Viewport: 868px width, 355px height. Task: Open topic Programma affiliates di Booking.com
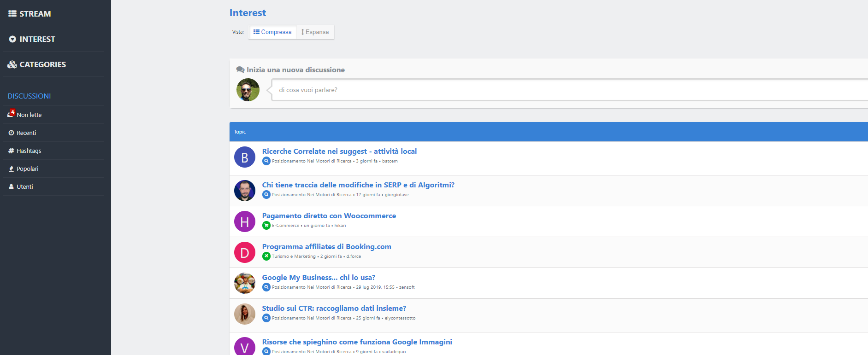click(x=327, y=246)
